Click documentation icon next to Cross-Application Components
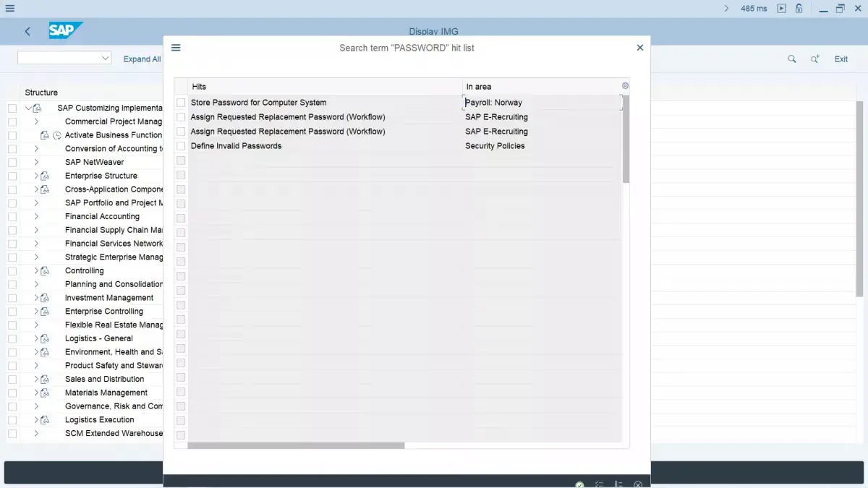Screen dimensions: 868x488 point(45,189)
